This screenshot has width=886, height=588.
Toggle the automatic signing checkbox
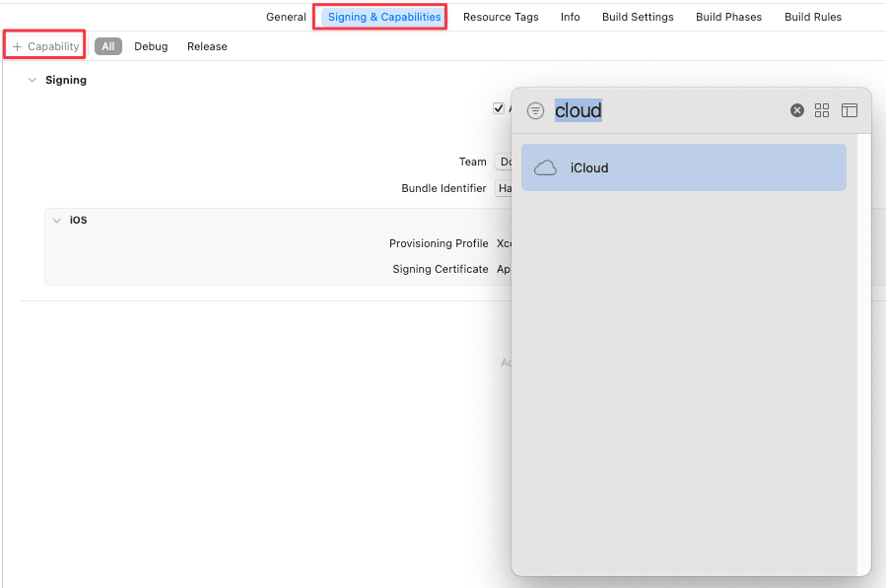point(499,108)
